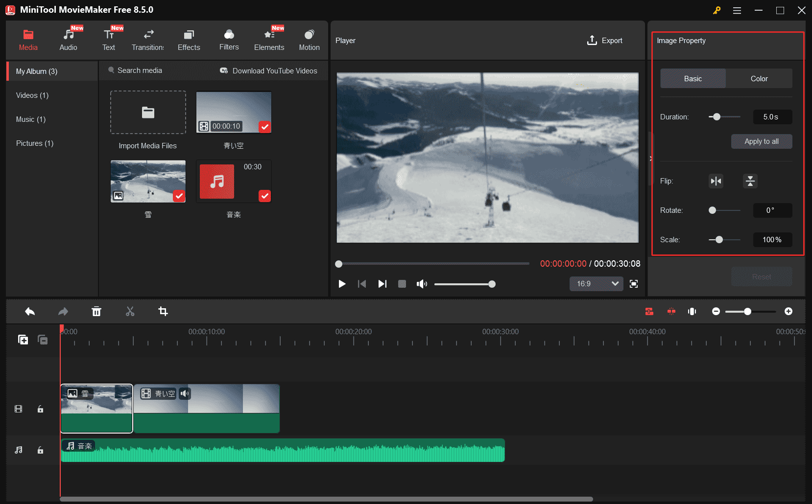Viewport: 812px width, 504px height.
Task: Open the 16:9 aspect ratio dropdown
Action: (x=596, y=284)
